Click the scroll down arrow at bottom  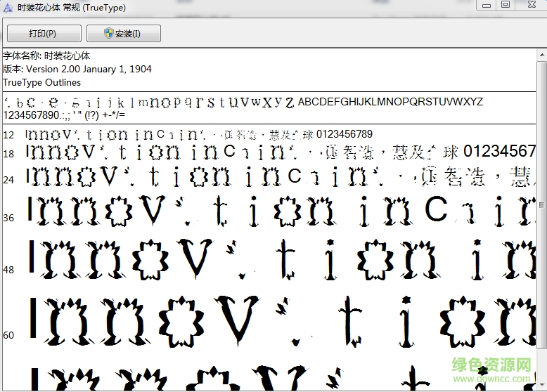point(542,385)
